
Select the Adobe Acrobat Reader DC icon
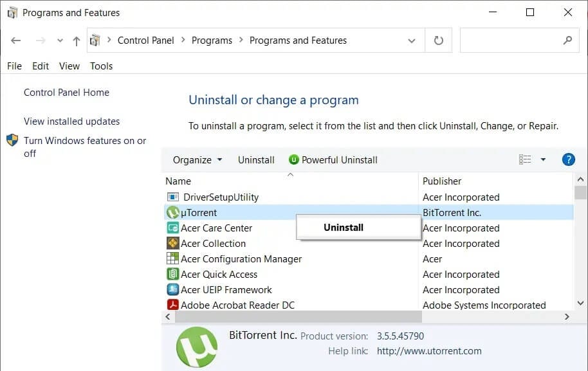coord(172,304)
